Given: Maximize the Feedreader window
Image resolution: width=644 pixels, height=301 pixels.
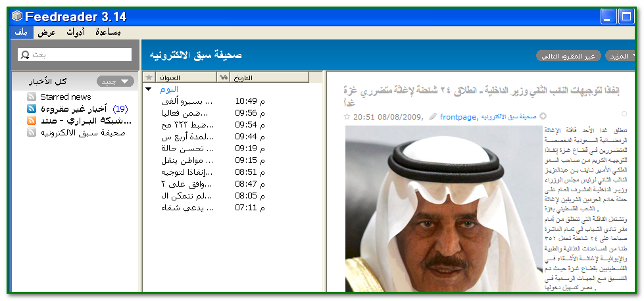Looking at the screenshot, I should (626, 17).
